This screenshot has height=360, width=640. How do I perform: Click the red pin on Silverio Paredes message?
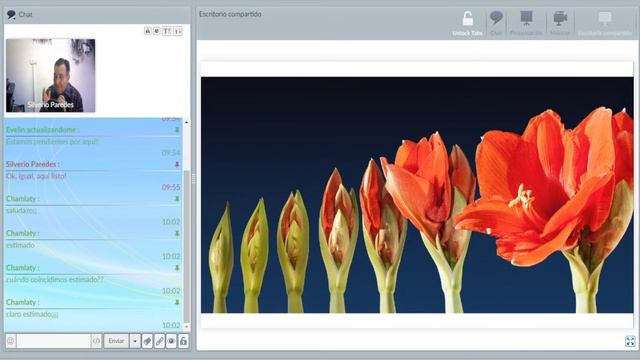click(177, 164)
